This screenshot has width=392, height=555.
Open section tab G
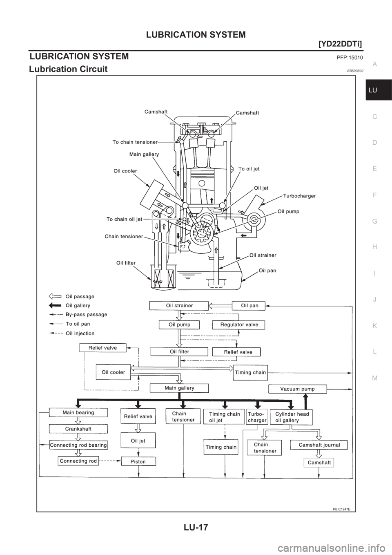(375, 221)
